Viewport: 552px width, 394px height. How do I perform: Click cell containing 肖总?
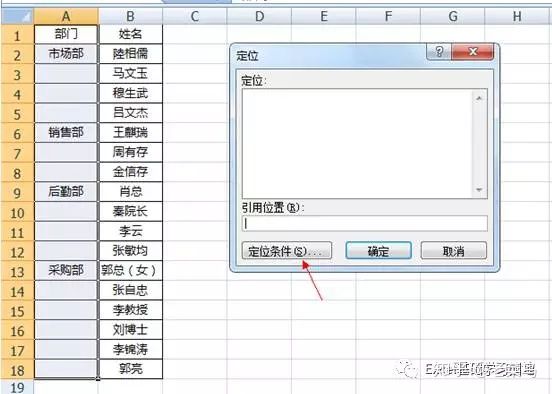(x=131, y=192)
